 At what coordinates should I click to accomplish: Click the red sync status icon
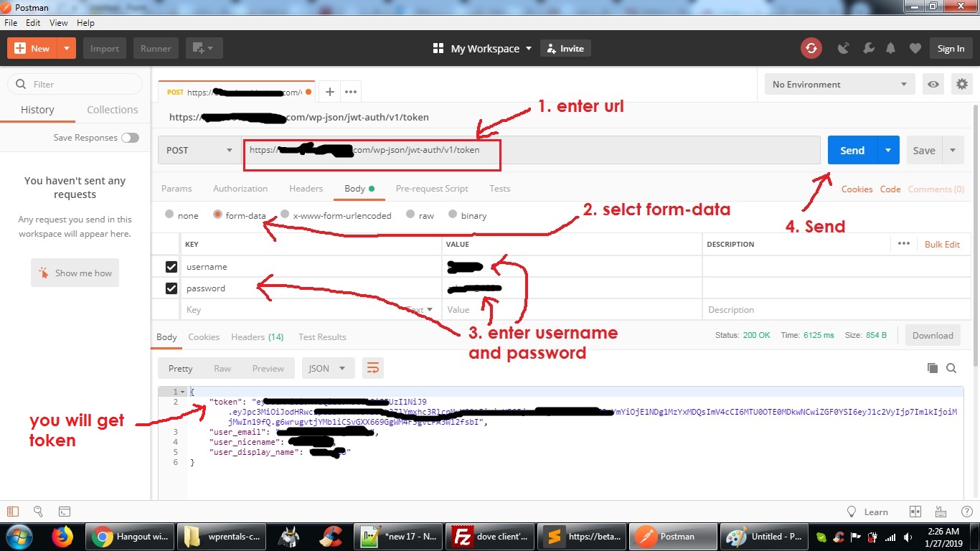click(811, 48)
